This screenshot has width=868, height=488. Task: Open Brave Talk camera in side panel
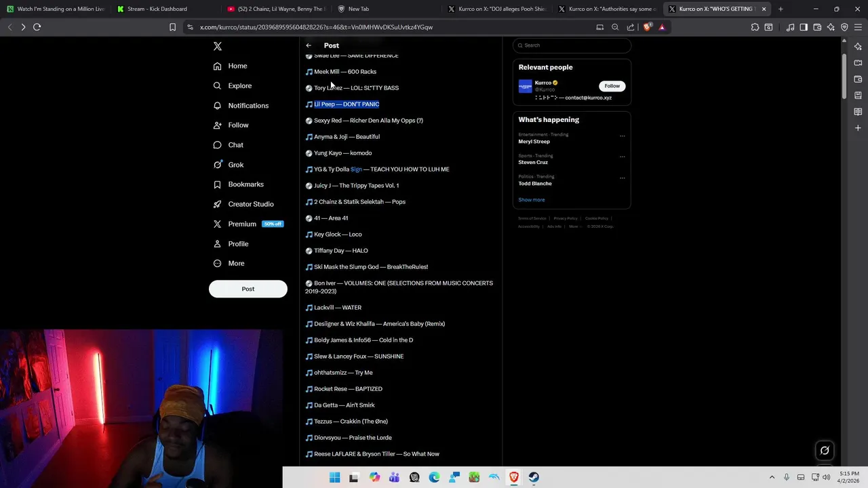(858, 63)
